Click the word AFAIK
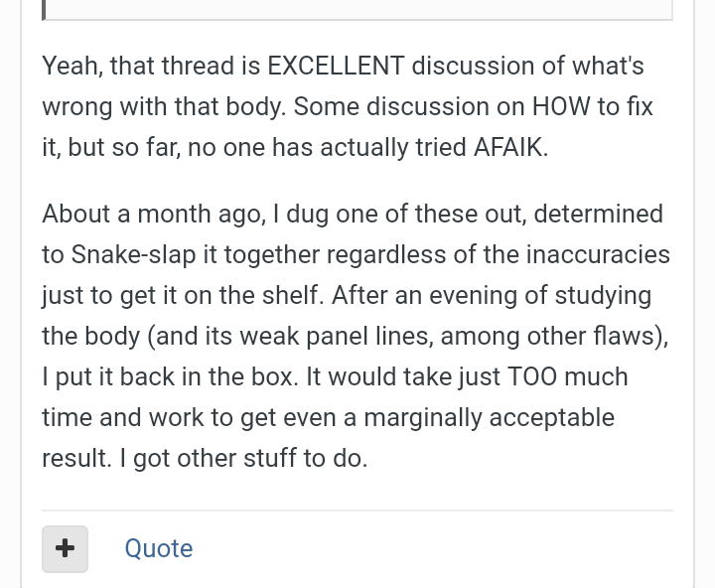This screenshot has width=715, height=588. pos(510,147)
